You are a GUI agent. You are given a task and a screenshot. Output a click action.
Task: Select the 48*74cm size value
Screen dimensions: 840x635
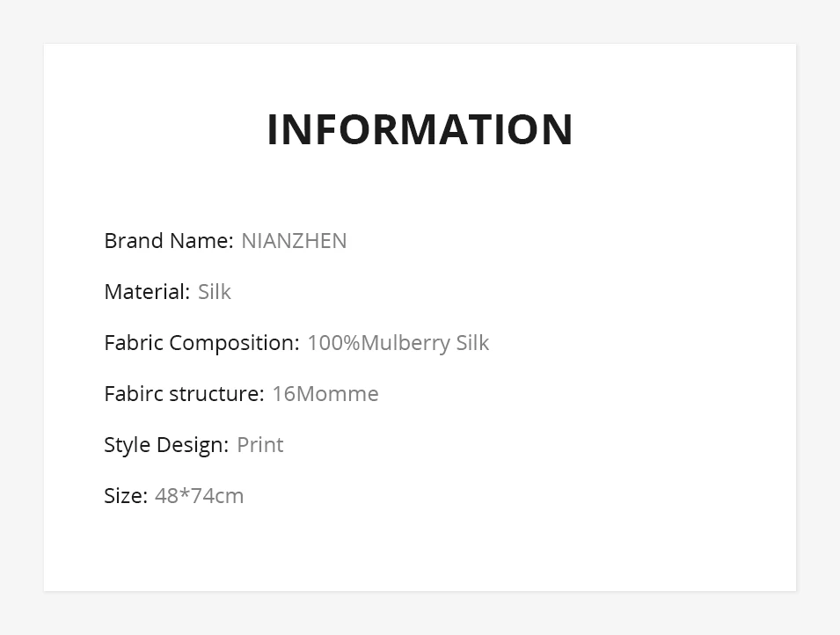coord(200,496)
